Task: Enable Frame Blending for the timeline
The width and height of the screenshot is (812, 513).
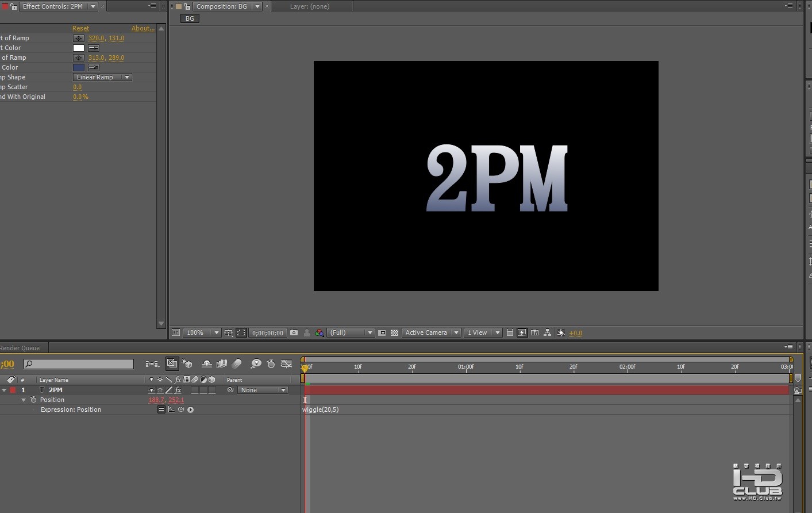Action: click(x=222, y=364)
